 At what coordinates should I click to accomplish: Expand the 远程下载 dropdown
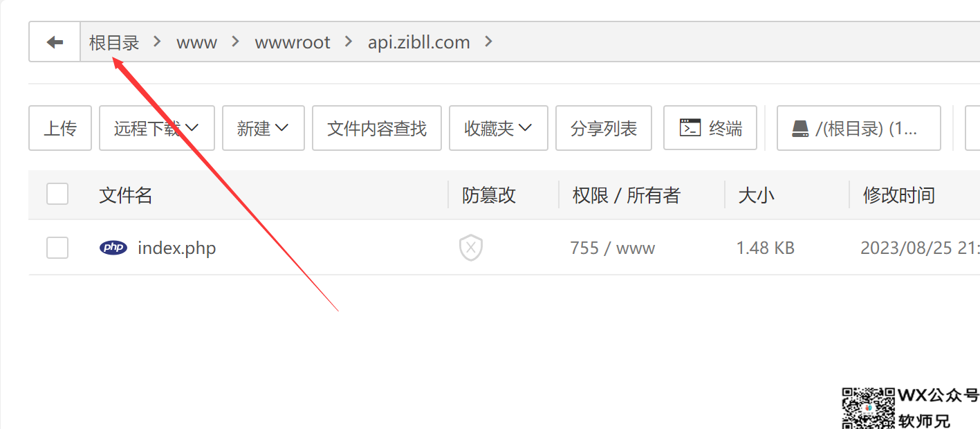pyautogui.click(x=157, y=128)
